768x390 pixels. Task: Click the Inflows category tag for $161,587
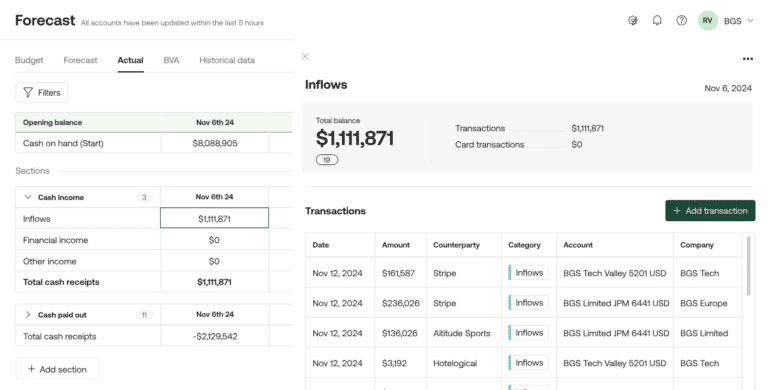[528, 273]
